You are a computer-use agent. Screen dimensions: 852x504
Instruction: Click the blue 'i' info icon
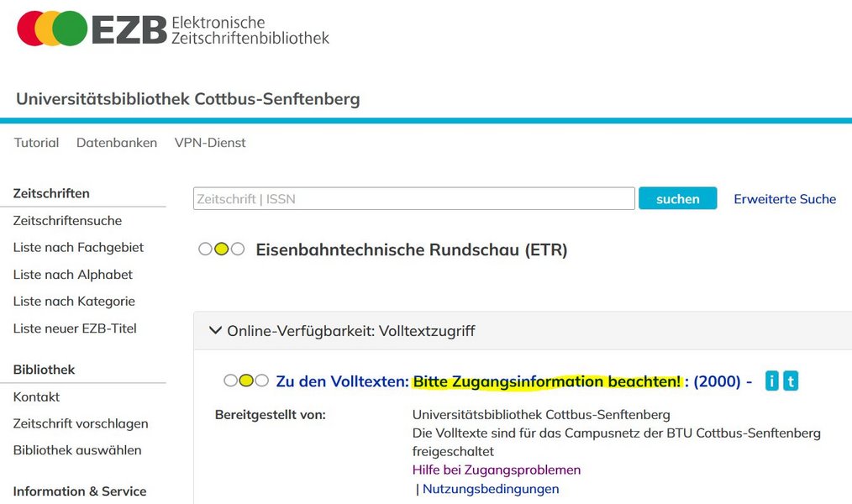coord(772,381)
